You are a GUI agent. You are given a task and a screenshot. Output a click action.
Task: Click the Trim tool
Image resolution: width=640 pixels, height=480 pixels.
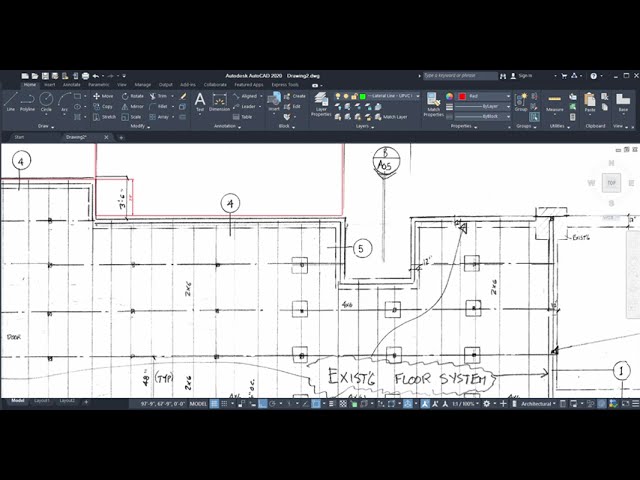click(x=158, y=96)
